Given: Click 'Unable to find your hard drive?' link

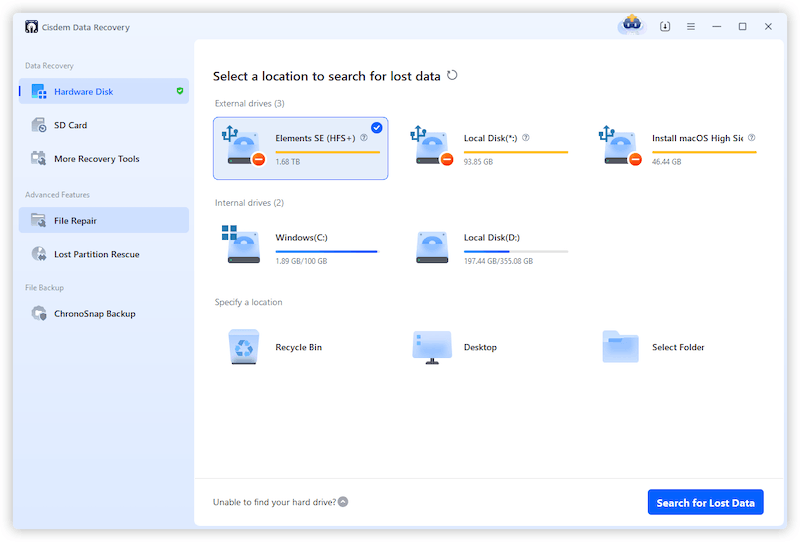Looking at the screenshot, I should coord(274,502).
